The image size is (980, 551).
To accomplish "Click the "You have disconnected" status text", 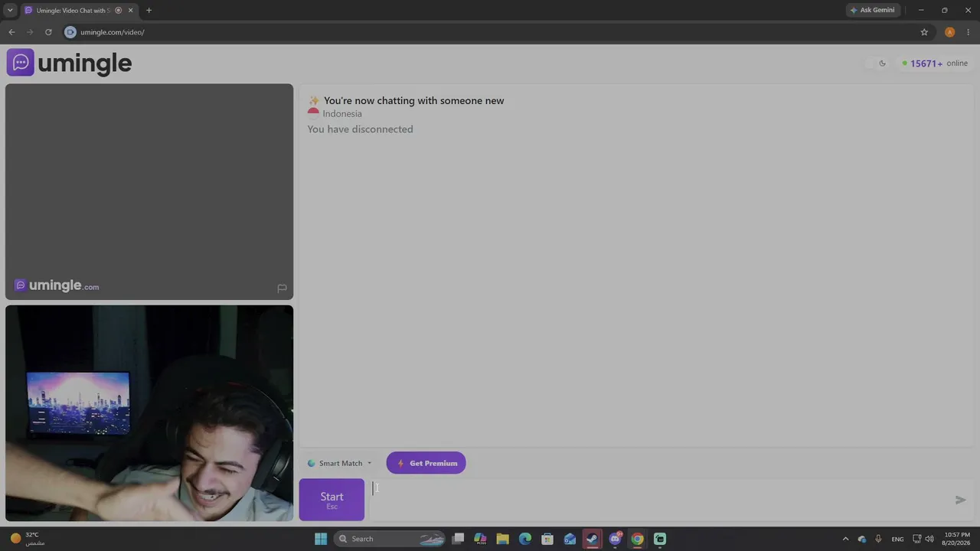I will click(x=360, y=129).
